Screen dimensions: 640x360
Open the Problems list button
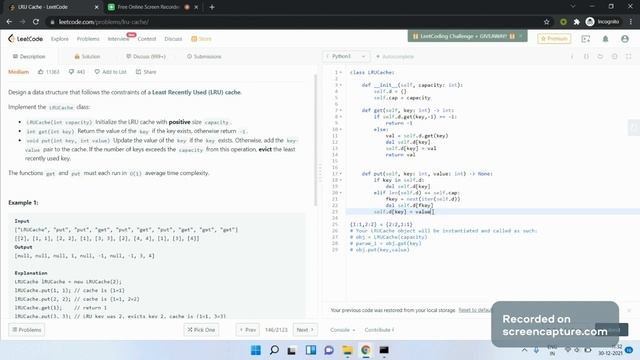click(x=27, y=330)
